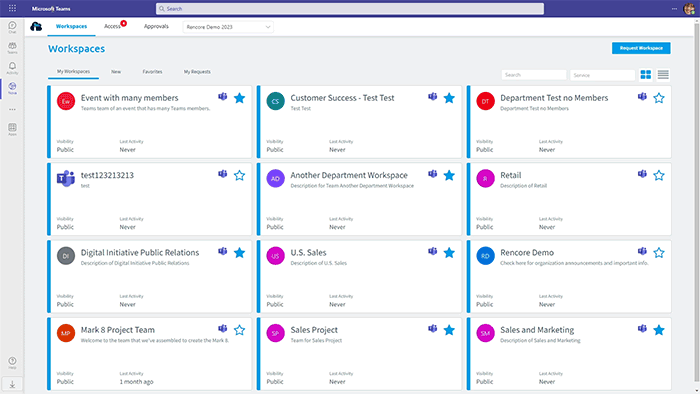This screenshot has width=700, height=394.
Task: Click the Request Workspace button
Action: point(641,48)
